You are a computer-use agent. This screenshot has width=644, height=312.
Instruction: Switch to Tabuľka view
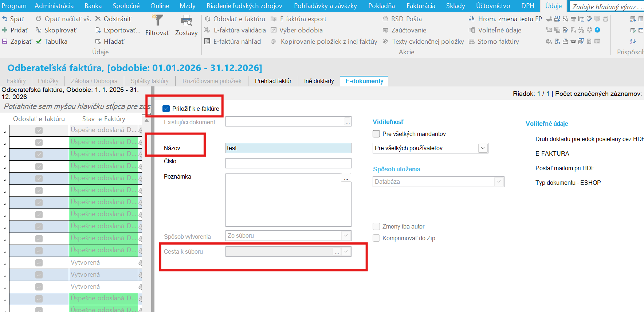click(52, 42)
